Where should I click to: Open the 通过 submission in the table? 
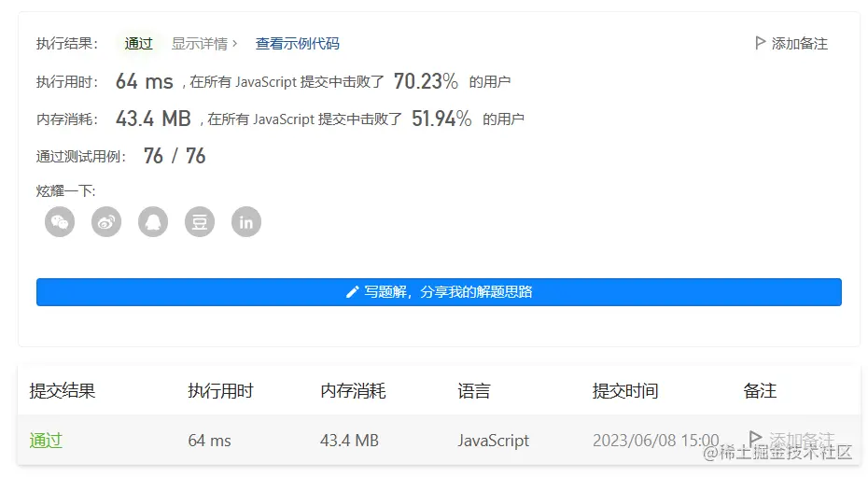46,441
